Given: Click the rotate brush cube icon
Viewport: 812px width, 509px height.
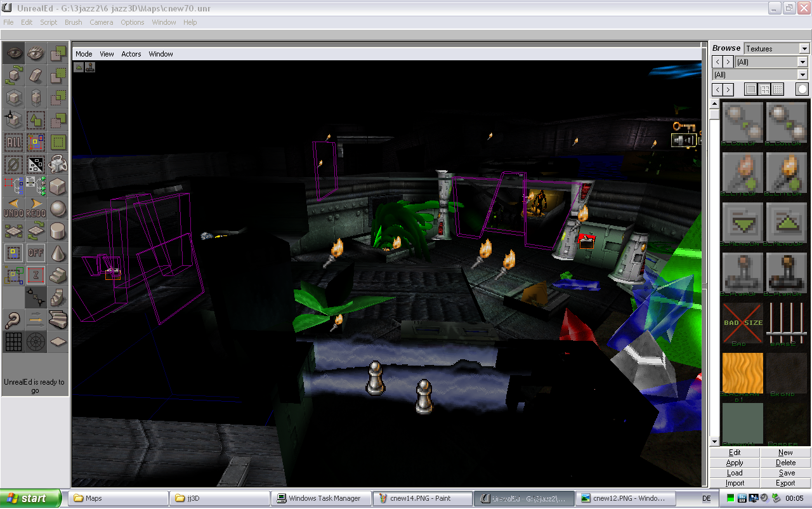Looking at the screenshot, I should (13, 76).
